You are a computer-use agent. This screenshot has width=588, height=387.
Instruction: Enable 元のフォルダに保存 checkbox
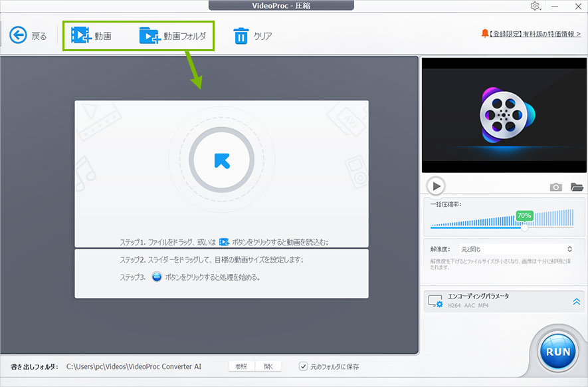click(304, 366)
